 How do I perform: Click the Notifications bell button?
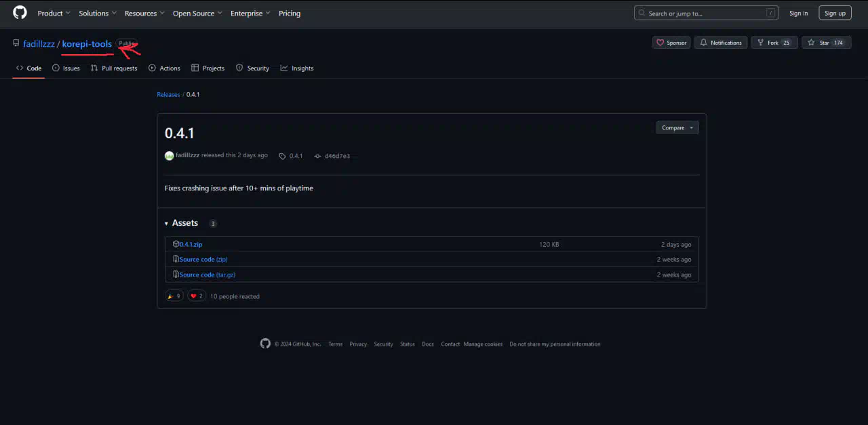721,43
